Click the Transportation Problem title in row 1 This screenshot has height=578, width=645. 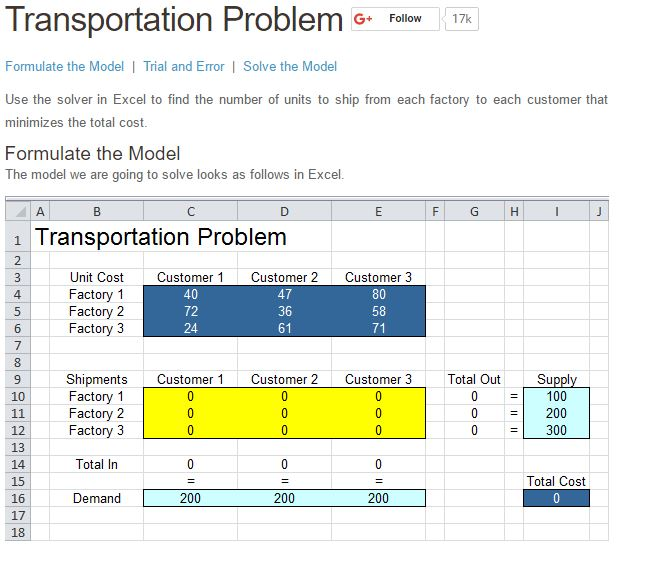pyautogui.click(x=160, y=237)
